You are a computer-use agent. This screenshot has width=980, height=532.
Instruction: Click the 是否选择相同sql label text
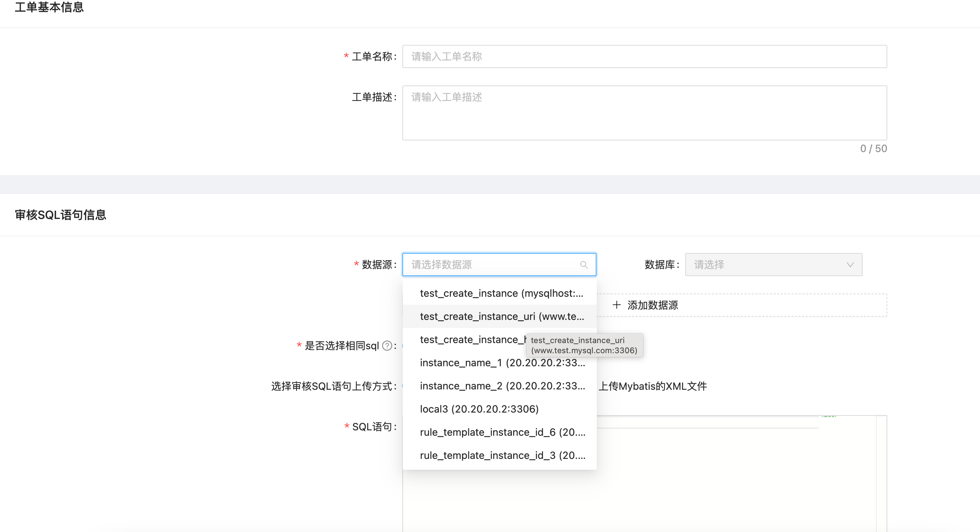(x=342, y=346)
